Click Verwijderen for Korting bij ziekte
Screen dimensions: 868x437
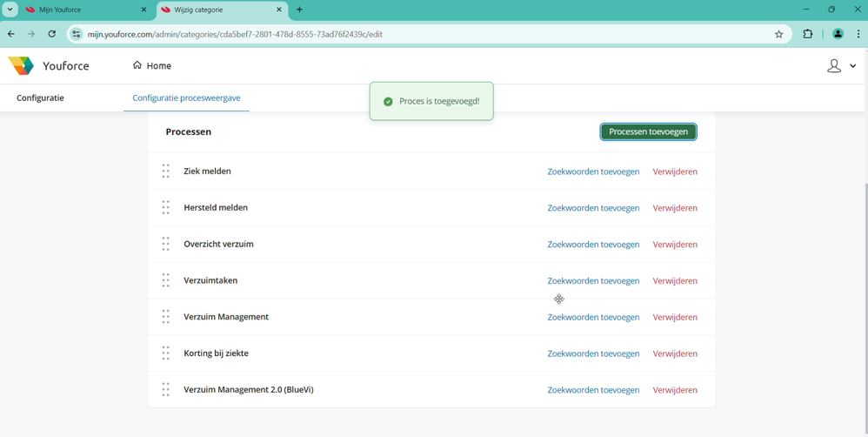pyautogui.click(x=675, y=354)
